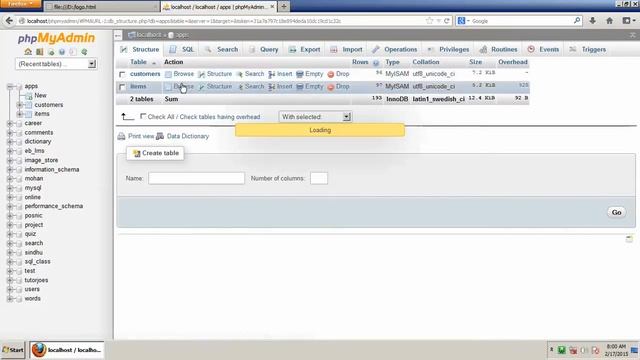Expand the customers table tree node
Image resolution: width=640 pixels, height=360 pixels.
point(19,105)
